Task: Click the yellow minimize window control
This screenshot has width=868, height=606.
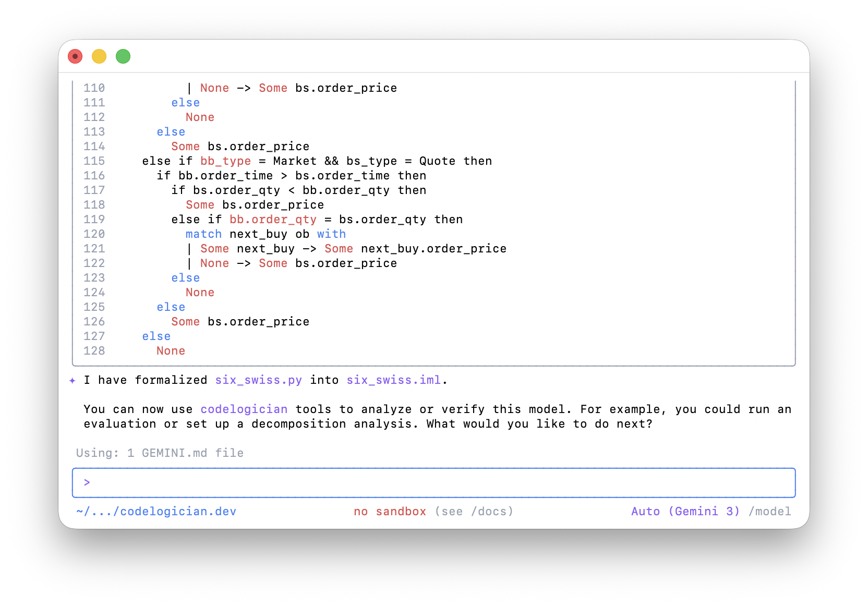Action: pos(99,56)
